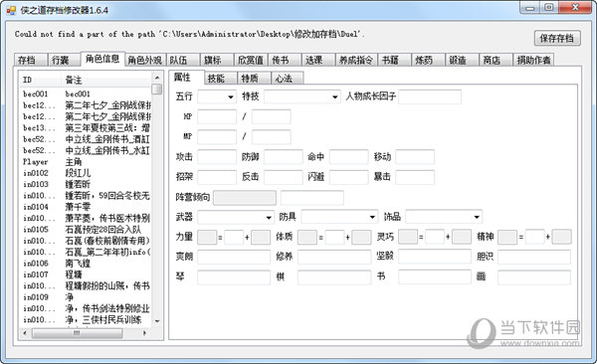
Task: Open the 心法 sub-tab
Action: (x=288, y=78)
